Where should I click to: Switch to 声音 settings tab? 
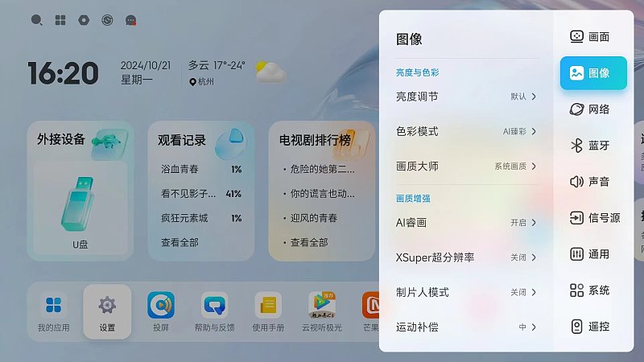point(593,182)
